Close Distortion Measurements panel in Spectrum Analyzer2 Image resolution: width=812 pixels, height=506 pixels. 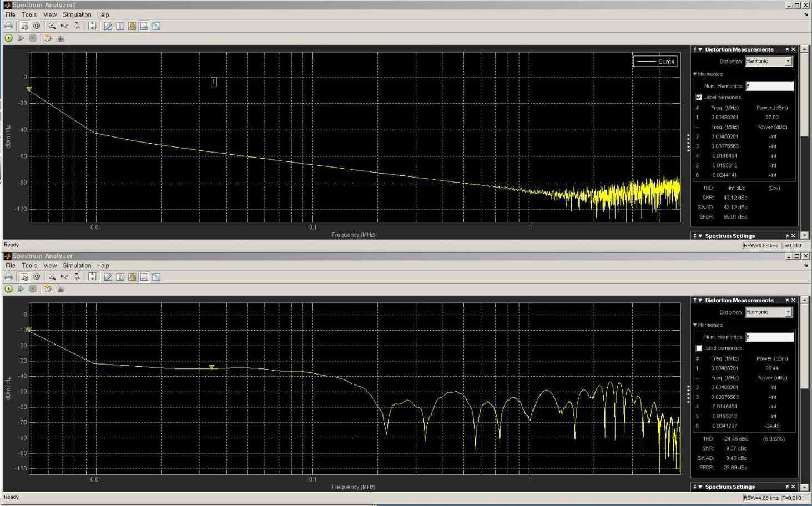(x=794, y=49)
